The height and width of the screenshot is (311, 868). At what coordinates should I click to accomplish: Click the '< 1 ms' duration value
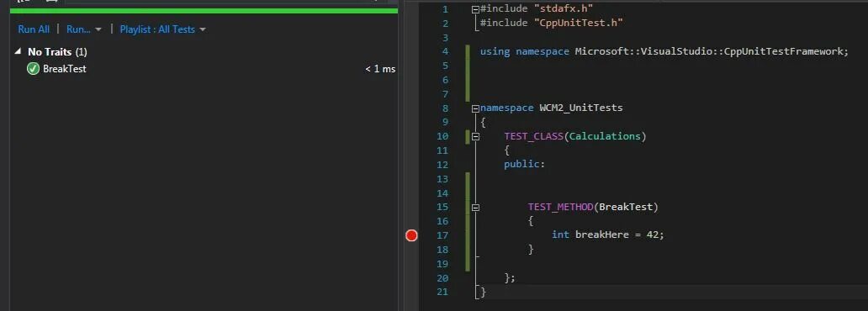[380, 69]
